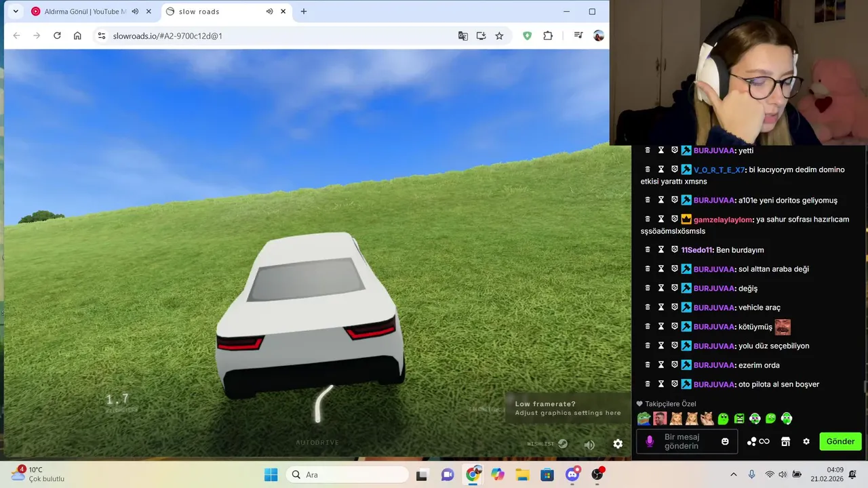Go forward in browser history
This screenshot has height=488, width=868.
(x=37, y=36)
